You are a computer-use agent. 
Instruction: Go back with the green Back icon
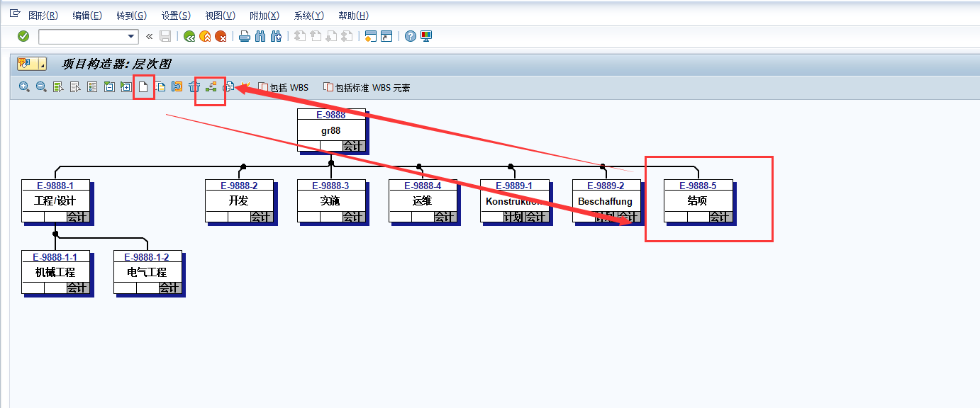189,36
